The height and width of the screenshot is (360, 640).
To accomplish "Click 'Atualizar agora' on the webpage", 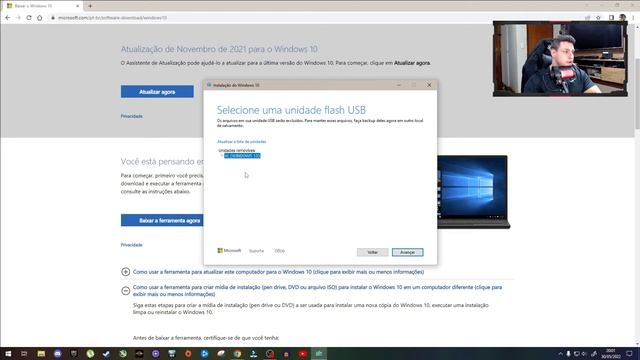I will 157,92.
